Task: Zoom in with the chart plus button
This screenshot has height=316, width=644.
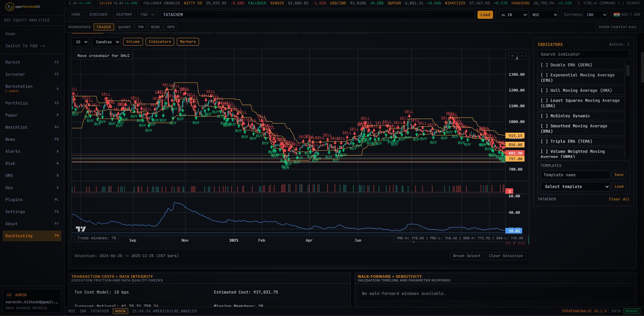Action: 512,56
